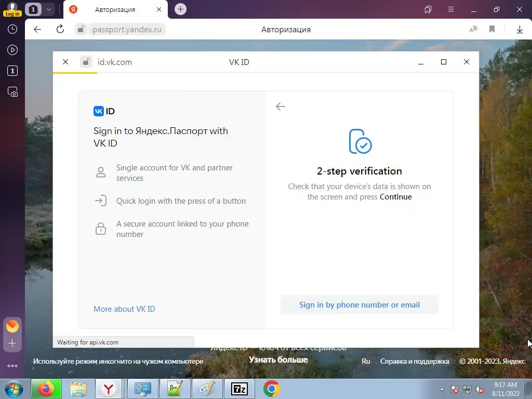Click the person icon beside Single account

[101, 172]
